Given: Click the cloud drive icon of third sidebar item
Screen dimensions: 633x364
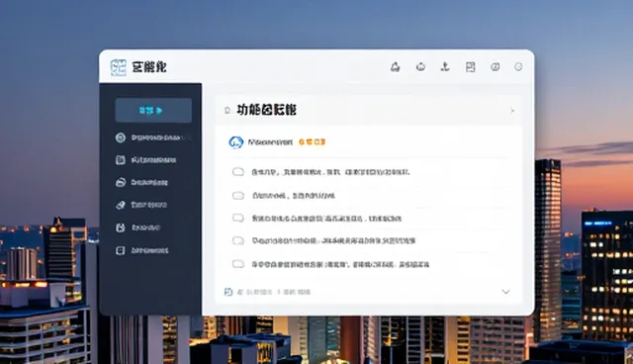Looking at the screenshot, I should pyautogui.click(x=121, y=182).
